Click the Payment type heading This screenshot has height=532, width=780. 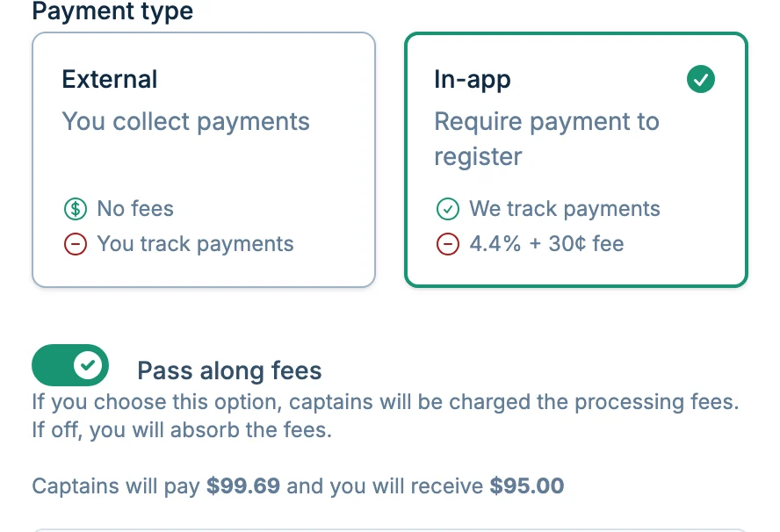pyautogui.click(x=112, y=11)
